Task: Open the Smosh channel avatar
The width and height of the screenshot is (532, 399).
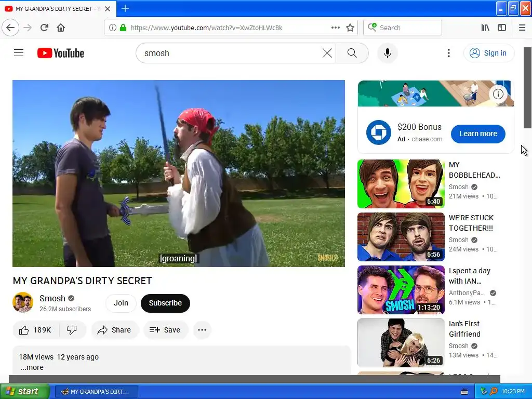Action: tap(23, 302)
